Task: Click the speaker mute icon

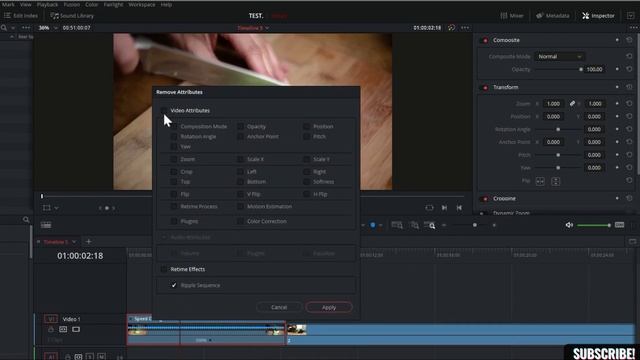Action: click(x=569, y=225)
